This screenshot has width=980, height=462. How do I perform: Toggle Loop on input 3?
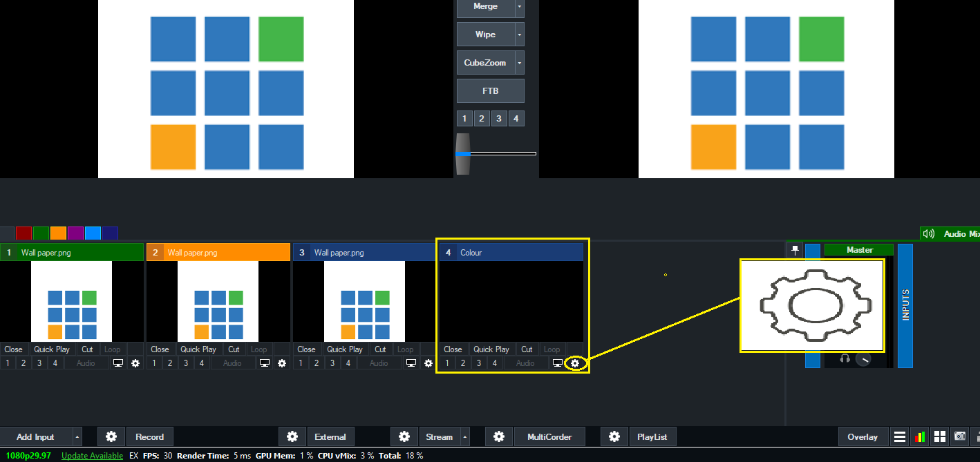click(405, 349)
